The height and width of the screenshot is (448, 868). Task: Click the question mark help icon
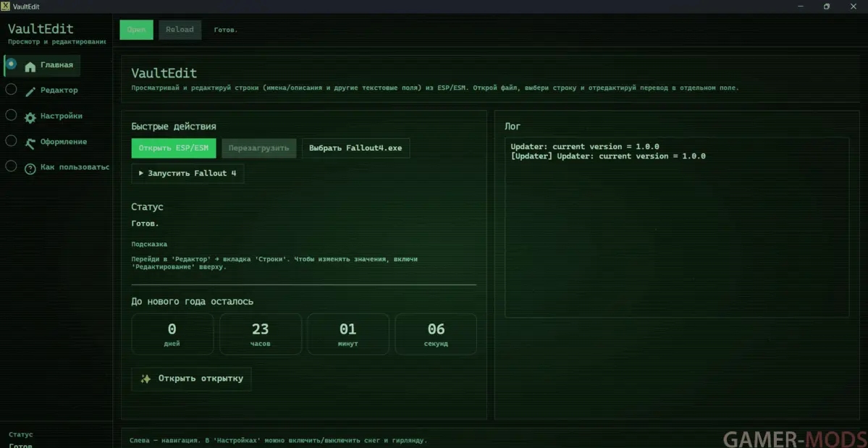click(x=30, y=169)
